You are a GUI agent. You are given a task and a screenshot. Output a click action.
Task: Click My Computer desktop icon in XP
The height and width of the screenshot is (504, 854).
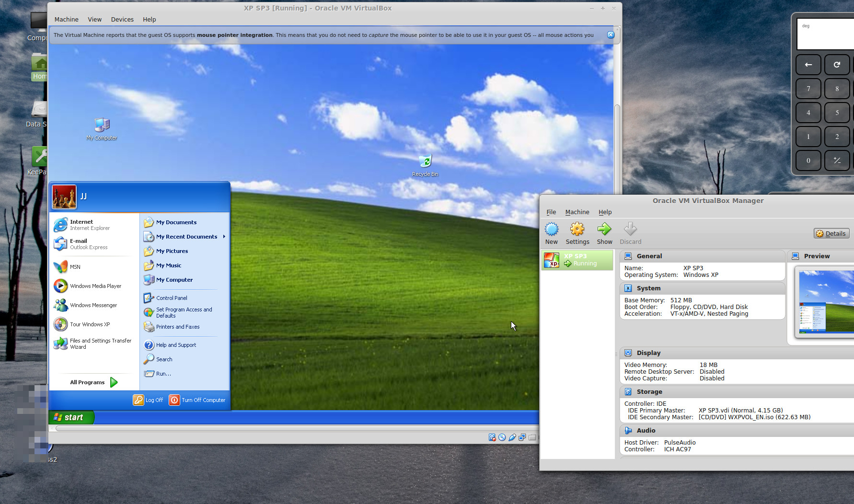102,126
